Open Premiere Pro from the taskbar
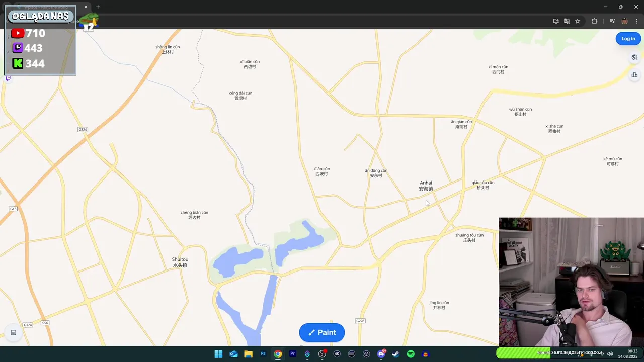644x362 pixels. coord(292,354)
